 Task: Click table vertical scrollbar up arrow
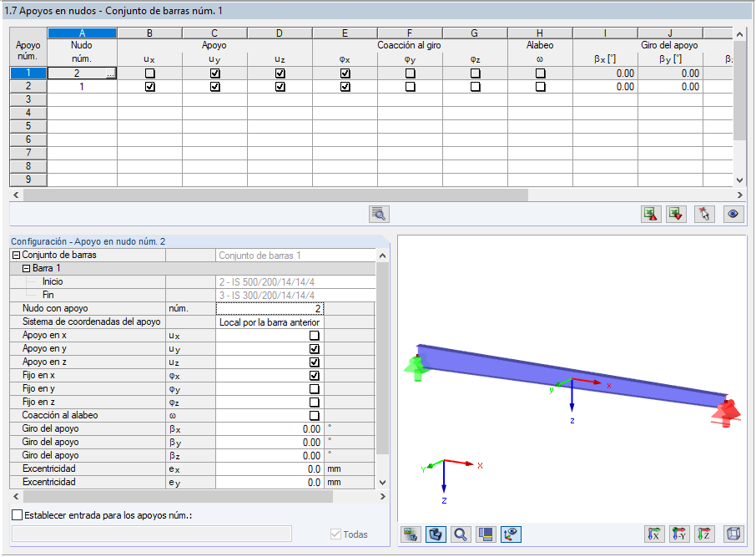click(x=739, y=34)
